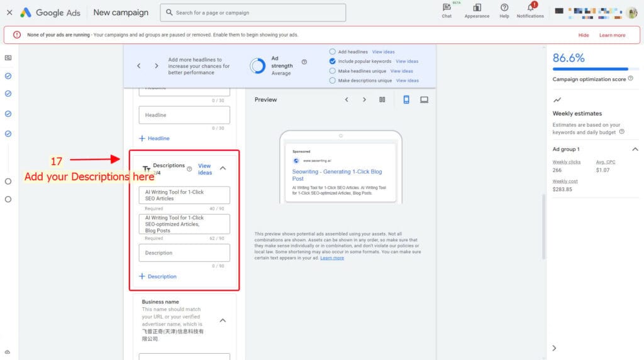Click the bottom sidebar cloud icon
Screen dimensions: 644x360
tap(8, 352)
